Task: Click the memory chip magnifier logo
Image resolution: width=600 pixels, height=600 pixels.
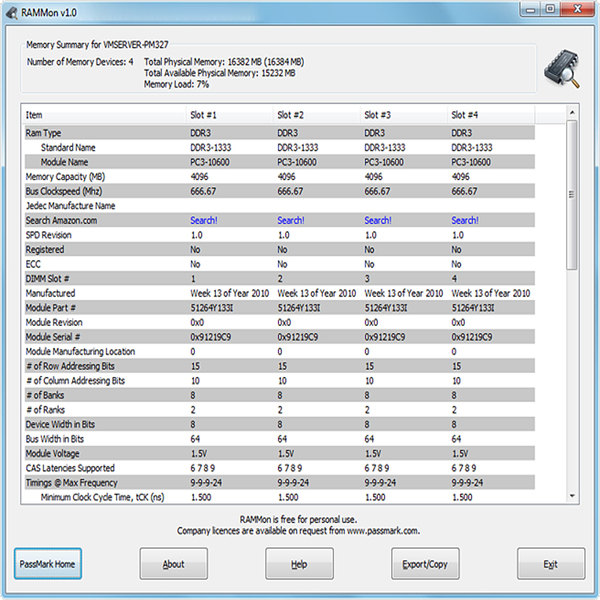Action: click(562, 69)
